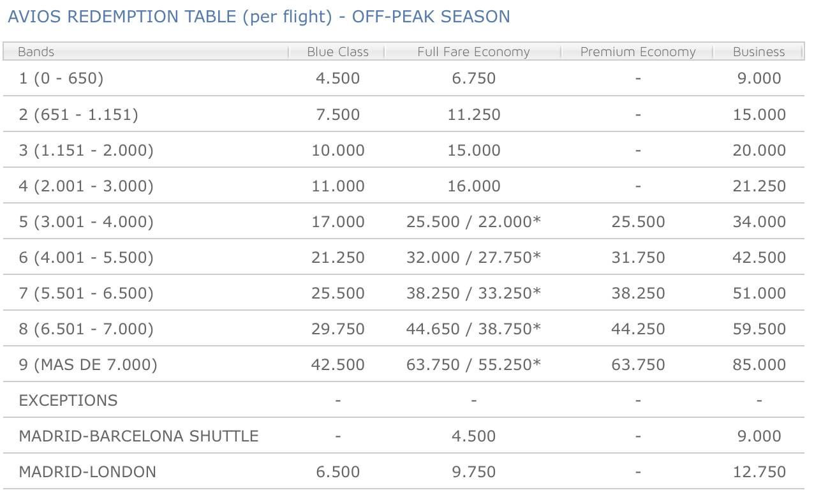Click the Business column header
Image resolution: width=814 pixels, height=504 pixels.
(x=759, y=52)
